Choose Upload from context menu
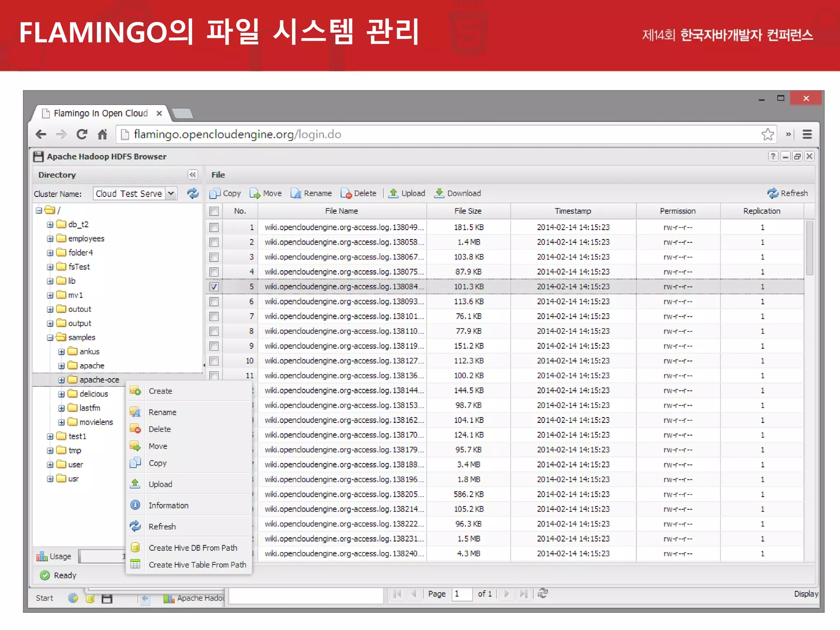 pyautogui.click(x=189, y=484)
